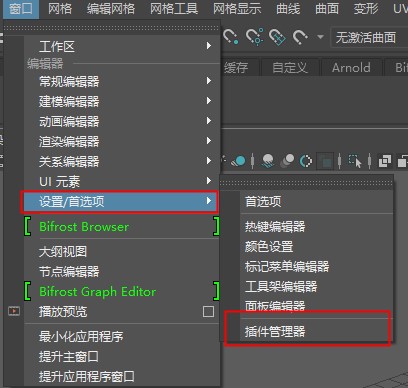Image resolution: width=408 pixels, height=388 pixels.
Task: Expand the 常规编辑器 submenu
Action: coord(122,81)
